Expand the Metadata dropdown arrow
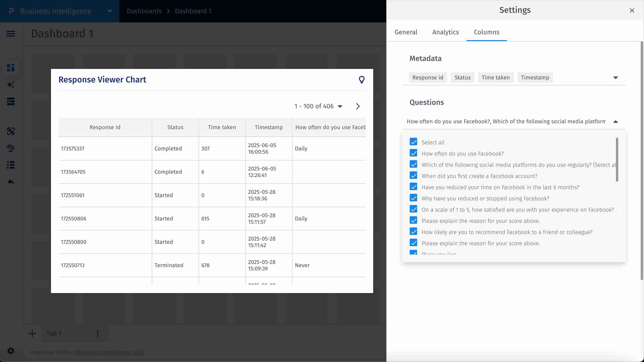The height and width of the screenshot is (362, 644). (615, 78)
